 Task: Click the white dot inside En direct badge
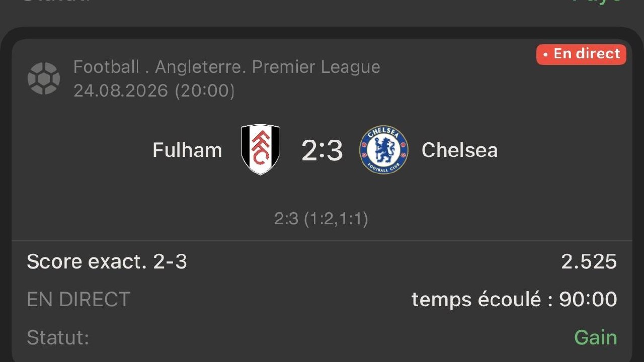pyautogui.click(x=545, y=54)
